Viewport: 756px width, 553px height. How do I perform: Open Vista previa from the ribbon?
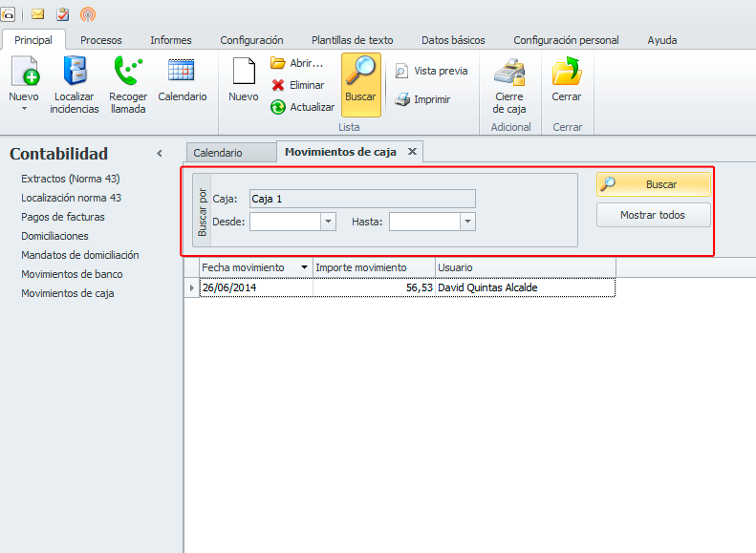[432, 71]
